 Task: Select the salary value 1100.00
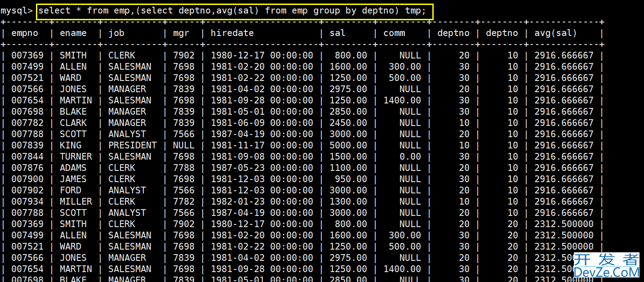348,168
